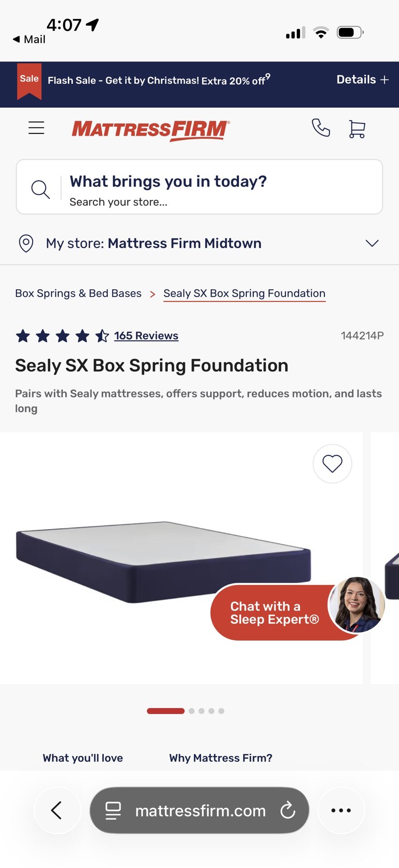This screenshot has height=868, width=399.
Task: Toggle the wishlist heart on the product image
Action: point(332,464)
